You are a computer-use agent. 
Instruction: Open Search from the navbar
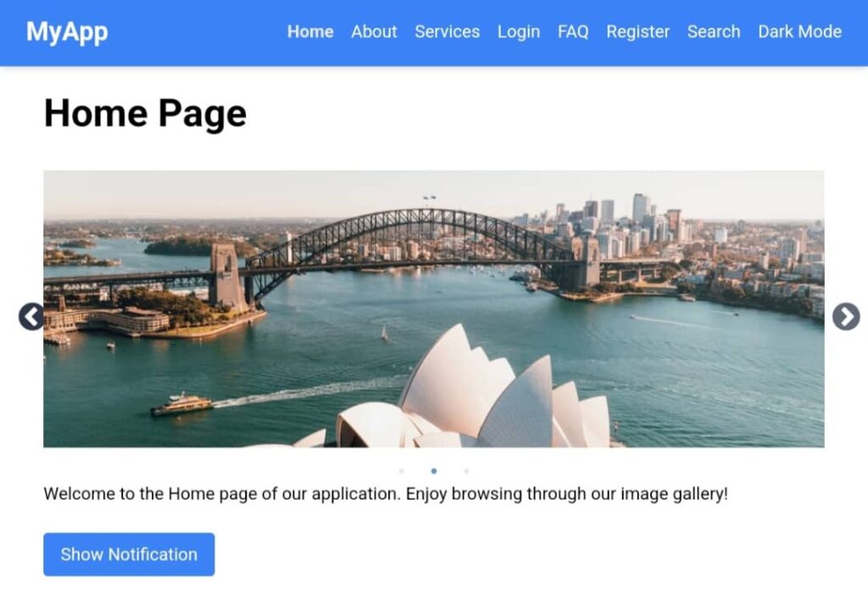(714, 32)
